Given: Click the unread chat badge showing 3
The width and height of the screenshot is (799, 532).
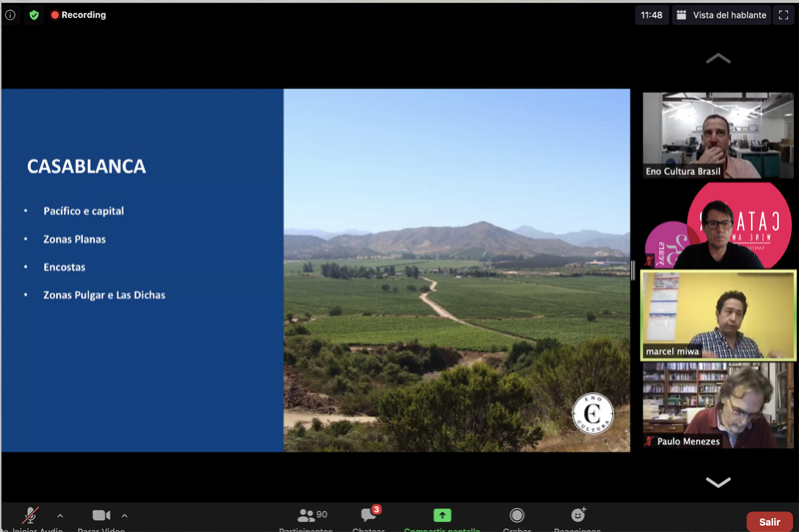Looking at the screenshot, I should [377, 509].
